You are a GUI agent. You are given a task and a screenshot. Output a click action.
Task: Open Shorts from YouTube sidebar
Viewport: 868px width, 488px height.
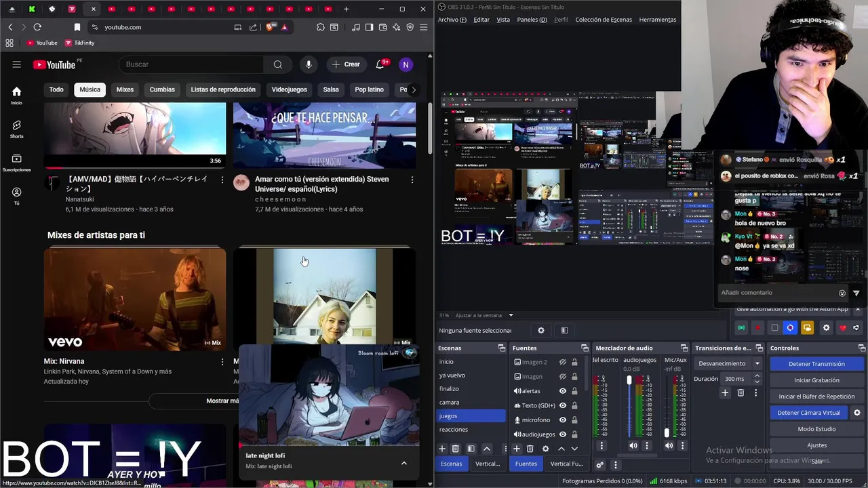click(16, 129)
